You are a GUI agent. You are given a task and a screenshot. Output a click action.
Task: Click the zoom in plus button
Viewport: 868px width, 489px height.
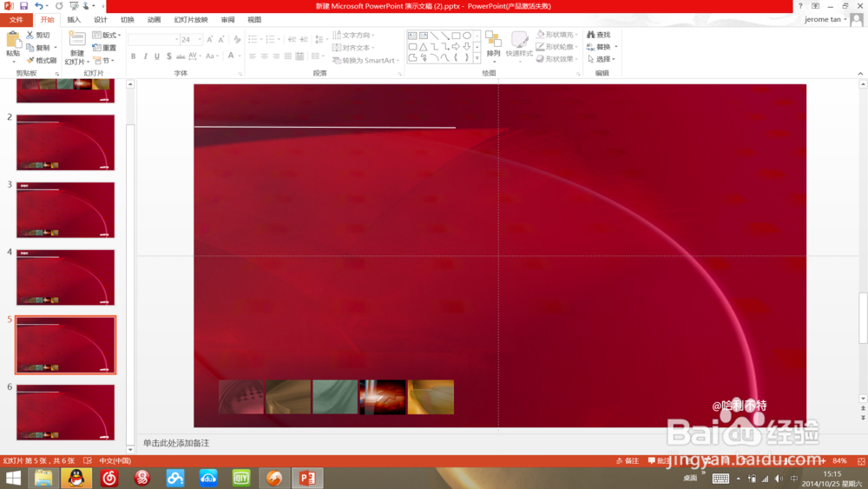click(x=825, y=460)
